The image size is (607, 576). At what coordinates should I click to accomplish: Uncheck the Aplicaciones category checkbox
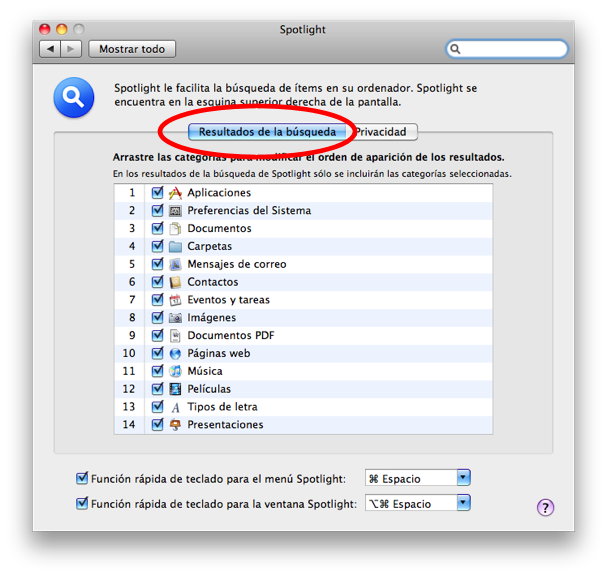[157, 192]
